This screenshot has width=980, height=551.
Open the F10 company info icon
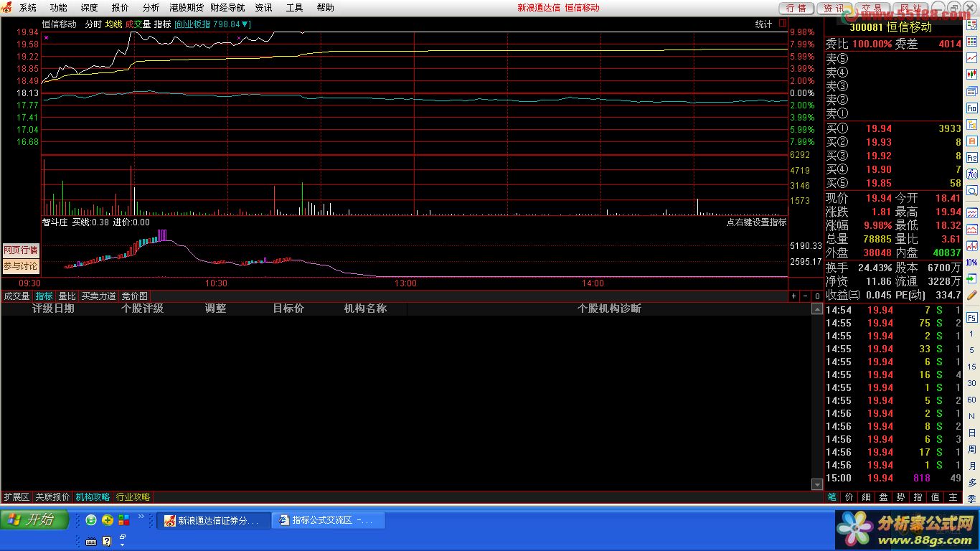click(972, 108)
